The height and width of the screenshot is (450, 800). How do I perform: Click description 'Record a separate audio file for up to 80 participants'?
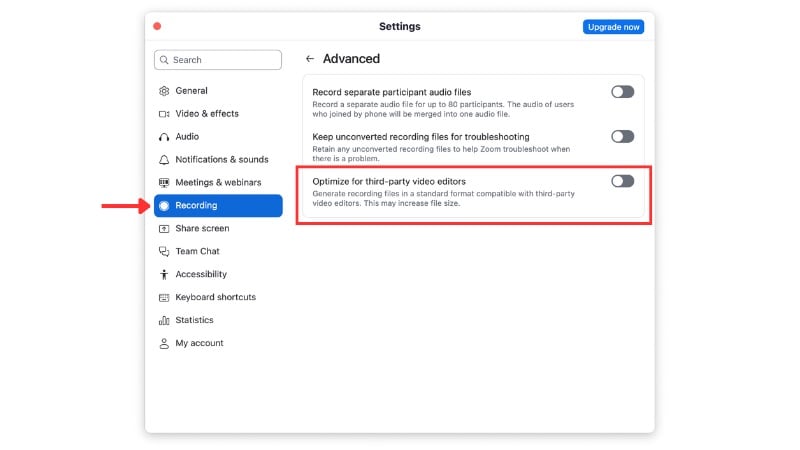pyautogui.click(x=443, y=109)
